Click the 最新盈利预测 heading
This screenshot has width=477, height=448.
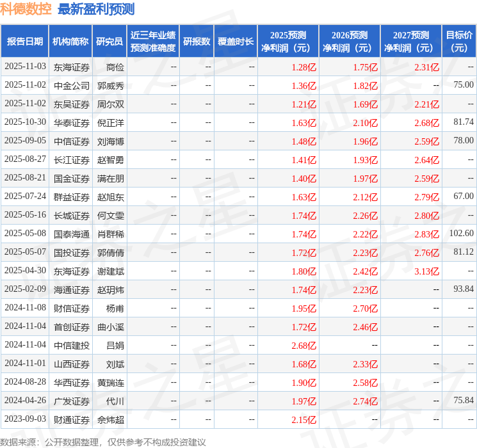coord(96,10)
